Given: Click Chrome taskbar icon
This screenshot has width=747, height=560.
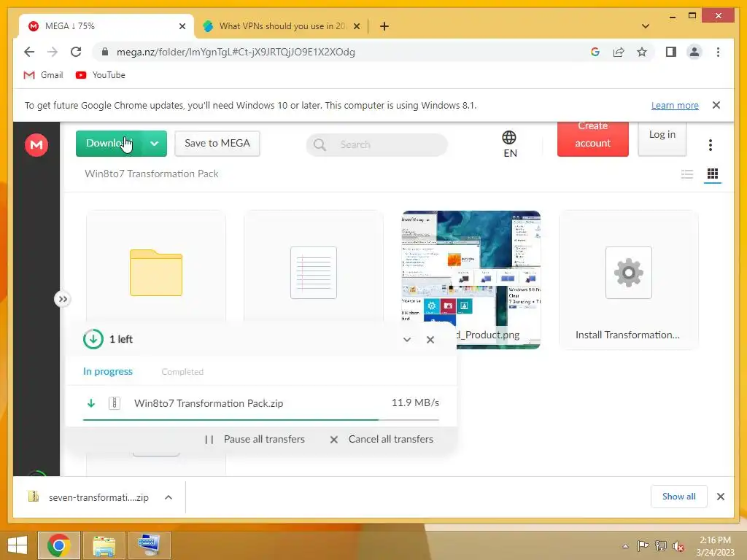Looking at the screenshot, I should pyautogui.click(x=58, y=545).
